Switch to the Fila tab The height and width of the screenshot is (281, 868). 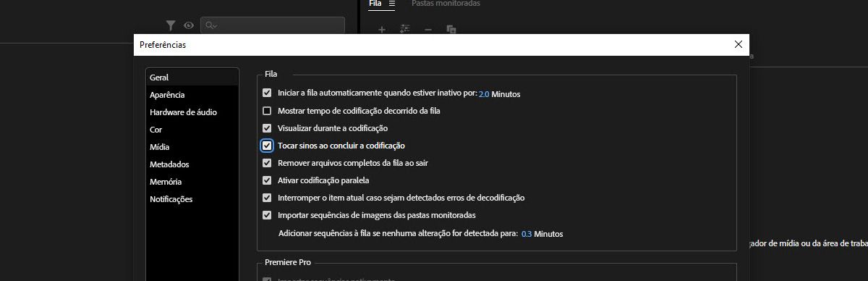(375, 4)
